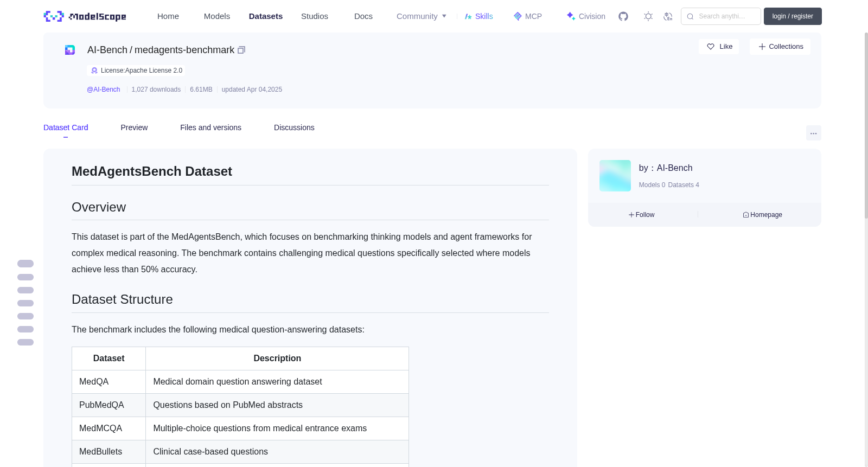Click 'Questions based on PubMed abstracts' cell
This screenshot has height=467, width=868.
click(x=277, y=405)
